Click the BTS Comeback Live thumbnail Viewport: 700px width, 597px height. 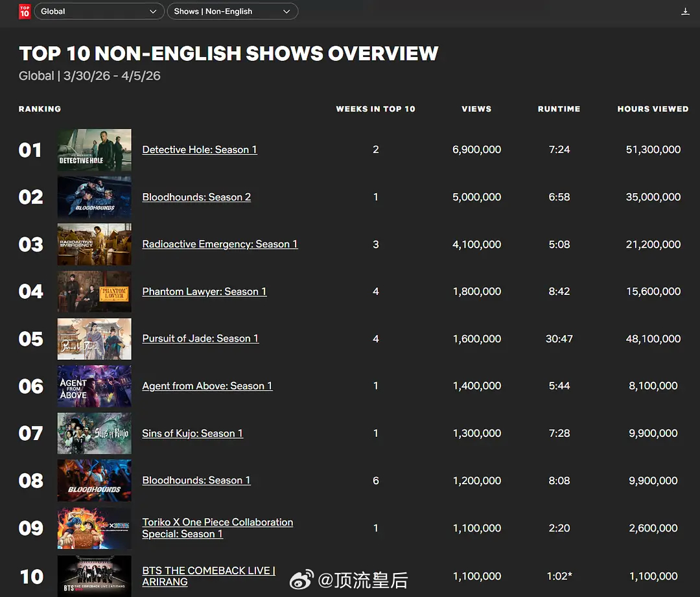click(x=94, y=576)
